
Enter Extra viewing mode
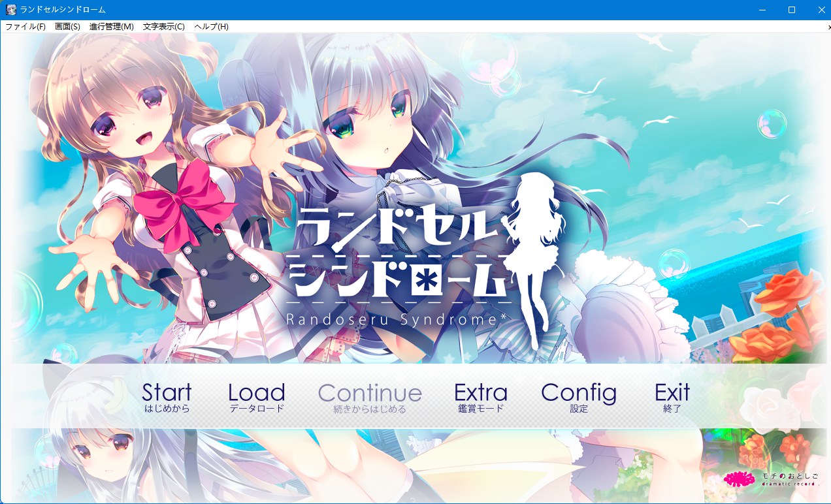pos(481,397)
